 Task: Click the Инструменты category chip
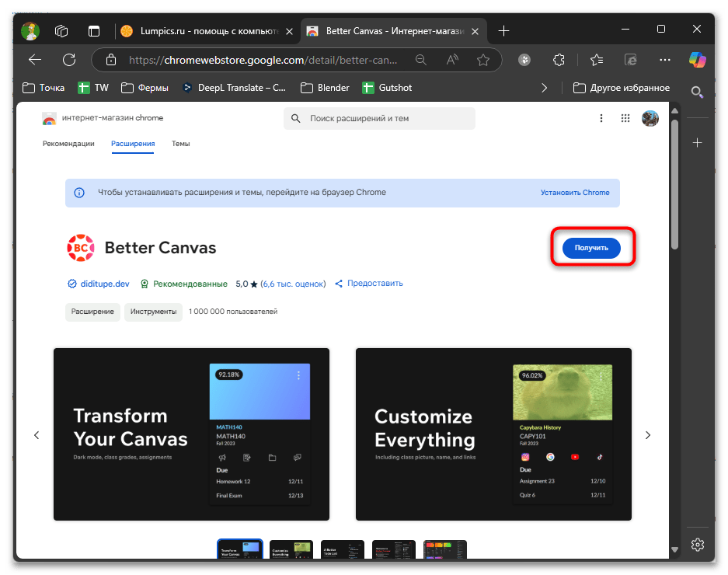click(153, 312)
